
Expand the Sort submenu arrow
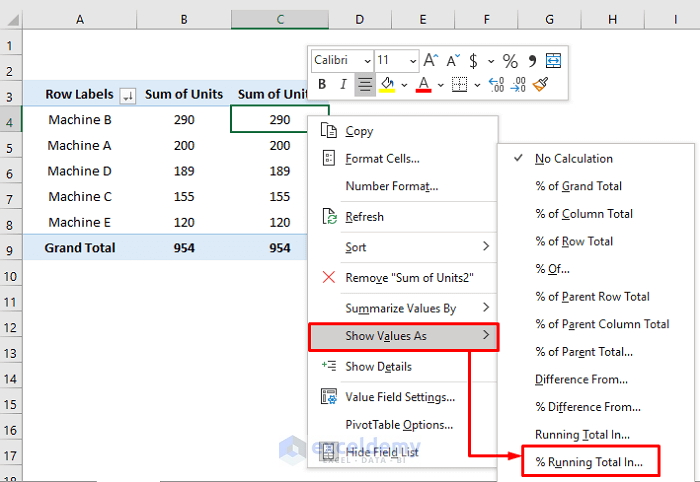(486, 246)
